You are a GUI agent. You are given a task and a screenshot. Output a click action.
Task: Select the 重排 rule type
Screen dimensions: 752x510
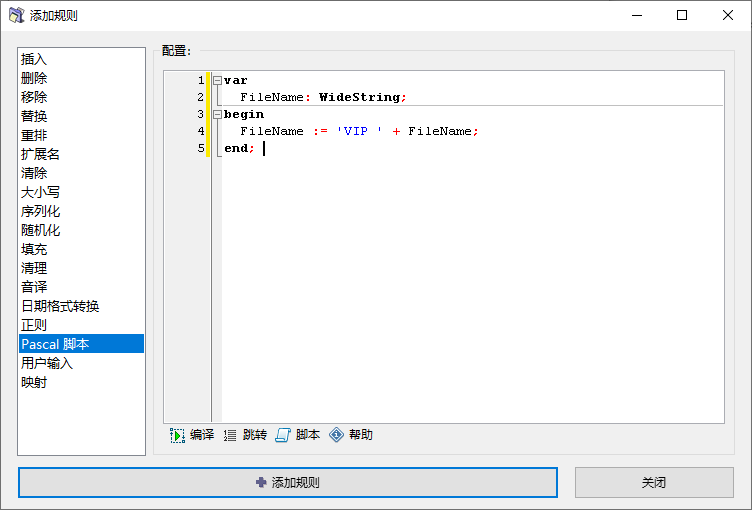point(81,135)
